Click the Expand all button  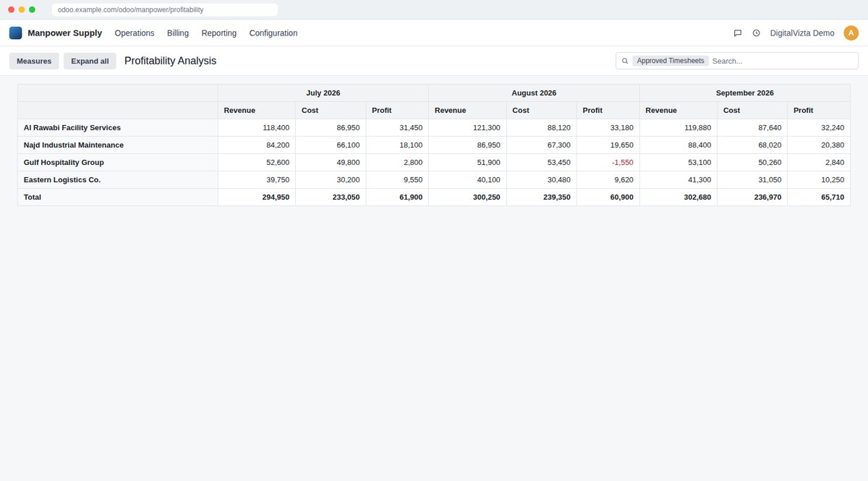(90, 61)
